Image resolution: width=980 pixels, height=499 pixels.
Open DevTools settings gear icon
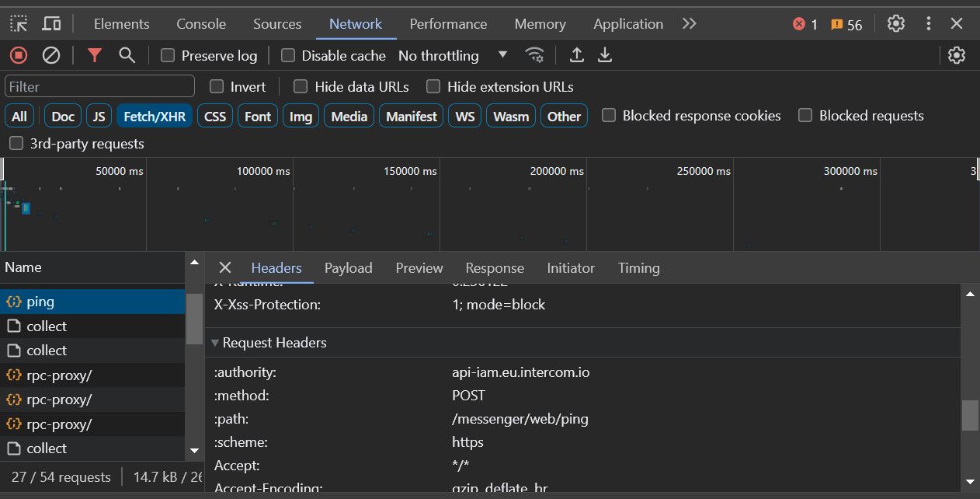click(x=896, y=23)
